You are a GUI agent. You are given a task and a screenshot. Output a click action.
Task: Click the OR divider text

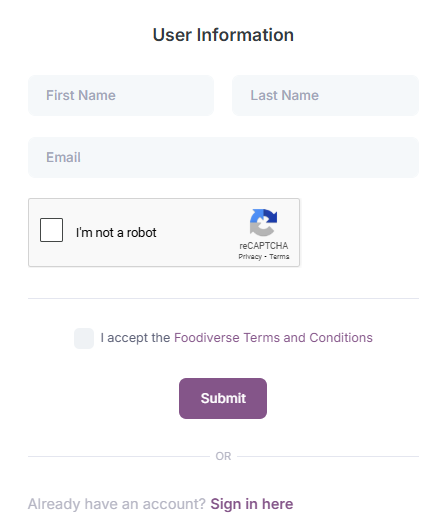click(x=223, y=456)
